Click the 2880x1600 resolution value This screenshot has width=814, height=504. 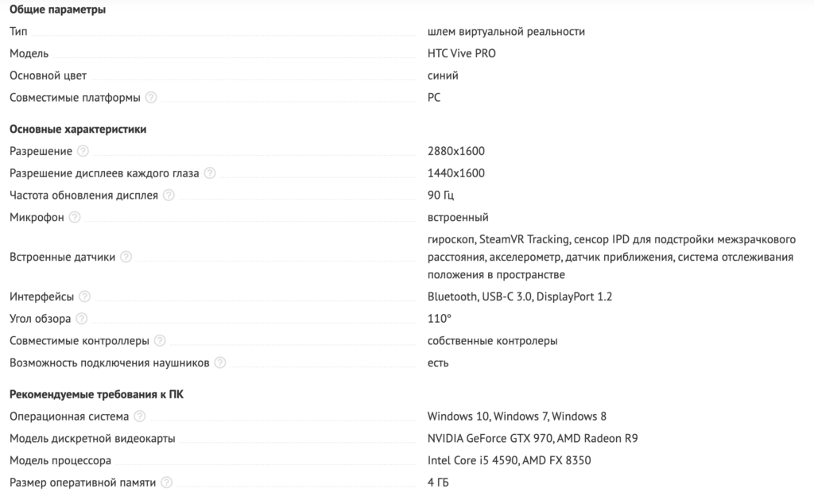pyautogui.click(x=455, y=151)
